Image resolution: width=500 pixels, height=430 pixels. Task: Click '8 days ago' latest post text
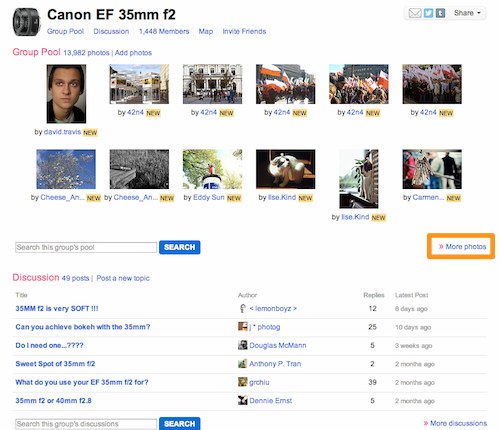(411, 309)
